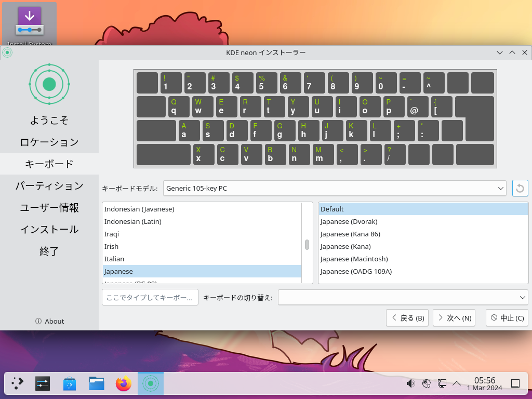Click the Q key on keyboard preview
This screenshot has height=399, width=532.
click(179, 107)
